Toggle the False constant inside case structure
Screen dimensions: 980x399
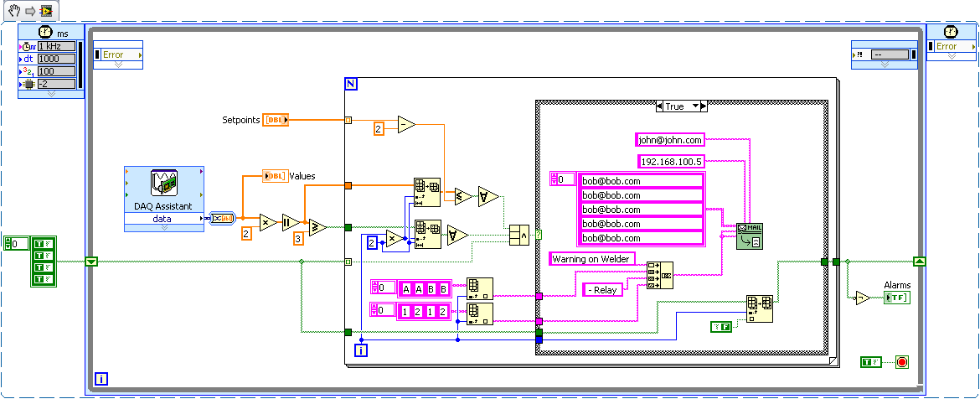pyautogui.click(x=720, y=326)
